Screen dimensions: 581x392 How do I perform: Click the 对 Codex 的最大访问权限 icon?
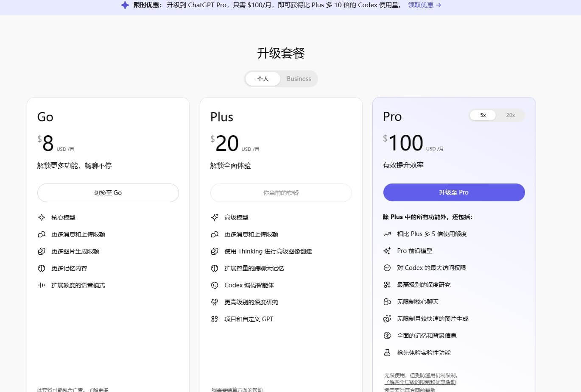(387, 268)
